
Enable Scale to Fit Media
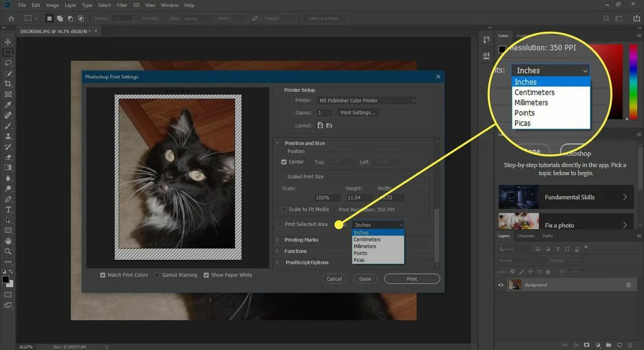(x=284, y=209)
